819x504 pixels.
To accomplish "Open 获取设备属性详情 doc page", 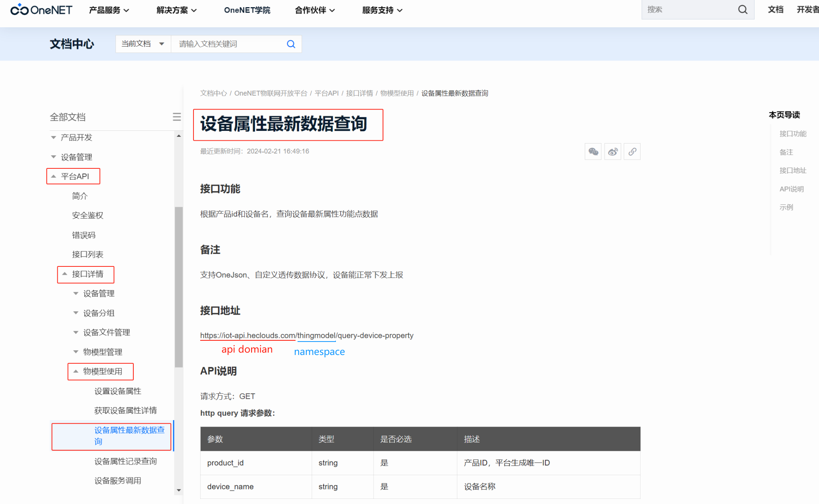I will click(125, 411).
